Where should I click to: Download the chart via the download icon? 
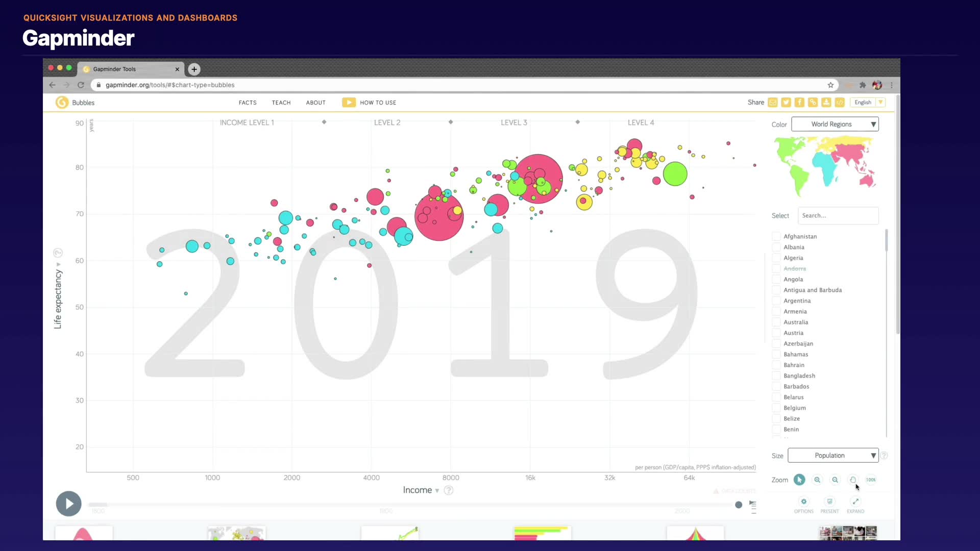pyautogui.click(x=826, y=103)
